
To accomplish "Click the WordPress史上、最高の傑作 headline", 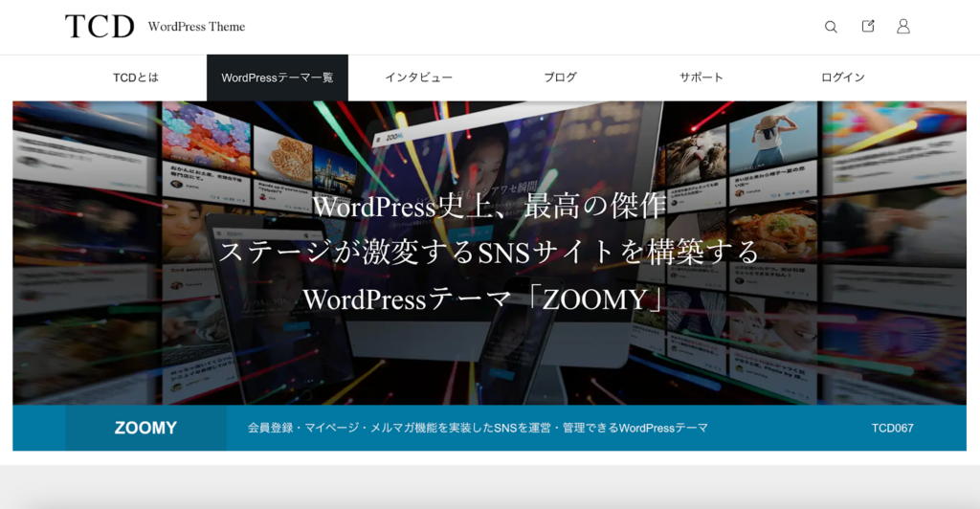I will pos(489,205).
